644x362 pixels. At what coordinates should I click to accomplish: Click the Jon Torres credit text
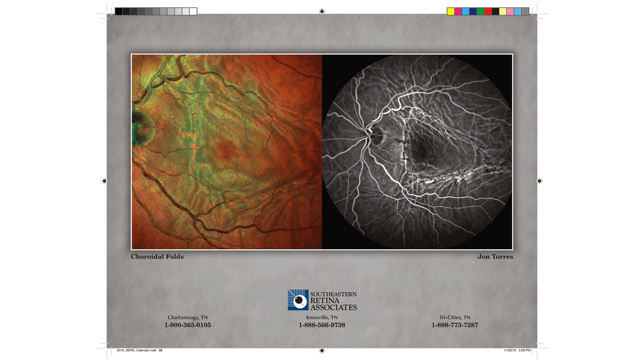[x=495, y=257]
